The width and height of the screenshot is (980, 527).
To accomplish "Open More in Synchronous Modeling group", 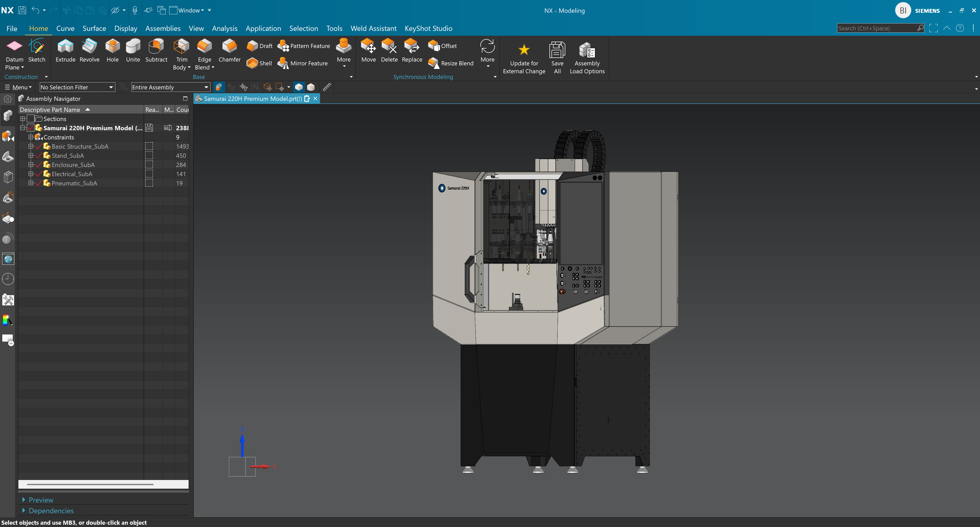I will [x=487, y=53].
